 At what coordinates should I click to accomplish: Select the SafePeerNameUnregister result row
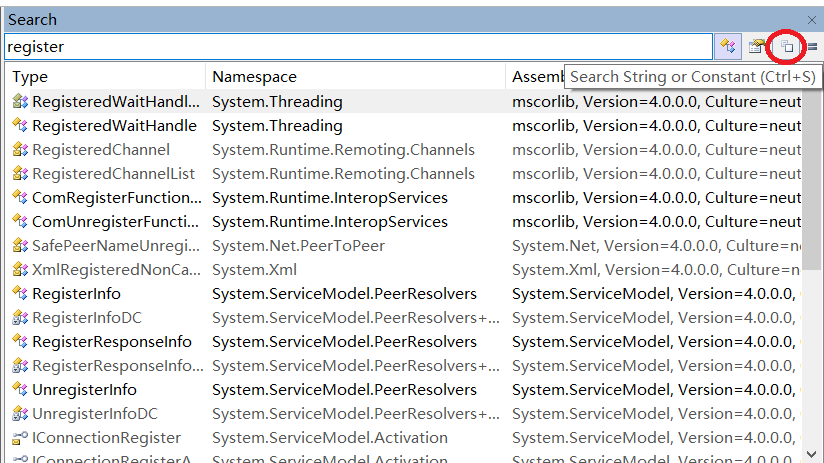tap(108, 246)
